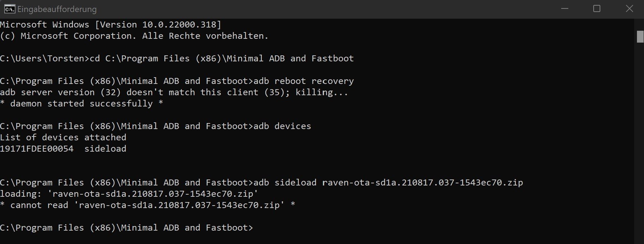Click the 'cd C:\Program Files (x86)' command
This screenshot has height=244, width=644.
pyautogui.click(x=222, y=59)
